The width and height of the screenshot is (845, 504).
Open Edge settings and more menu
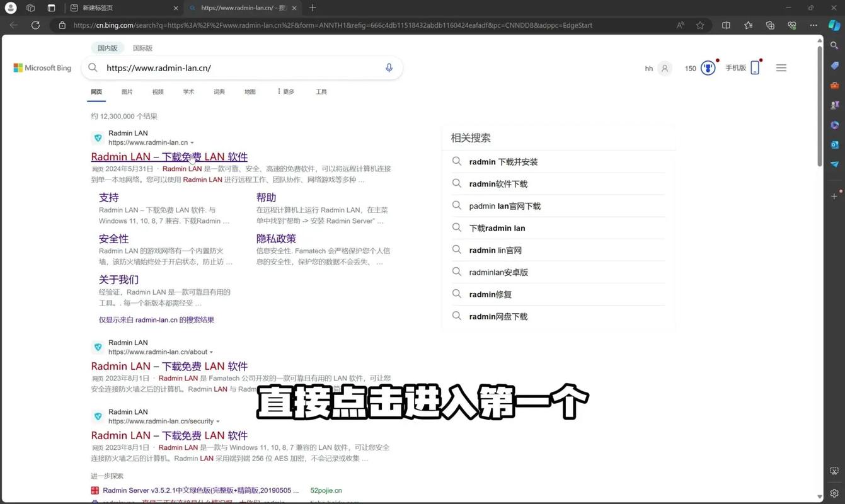[813, 25]
